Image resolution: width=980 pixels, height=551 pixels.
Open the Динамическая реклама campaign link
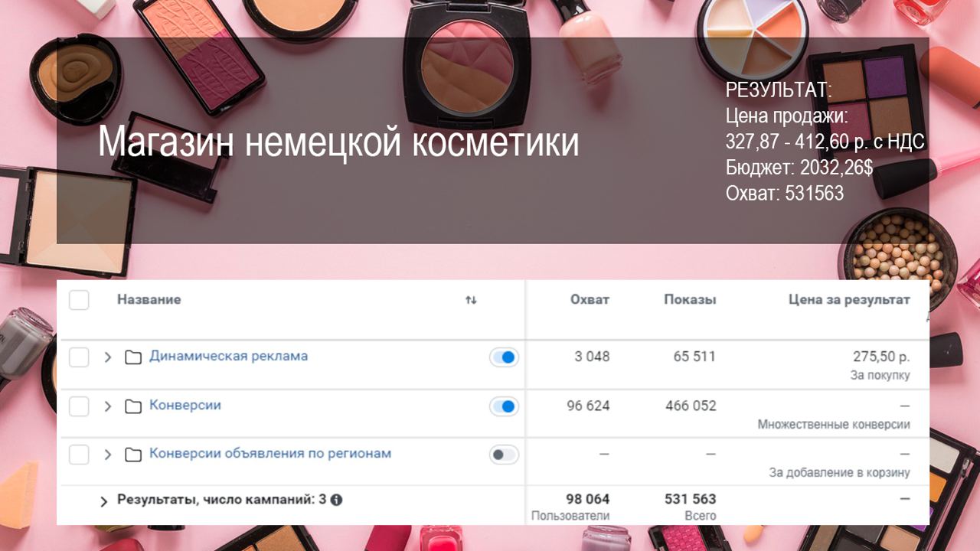point(228,356)
